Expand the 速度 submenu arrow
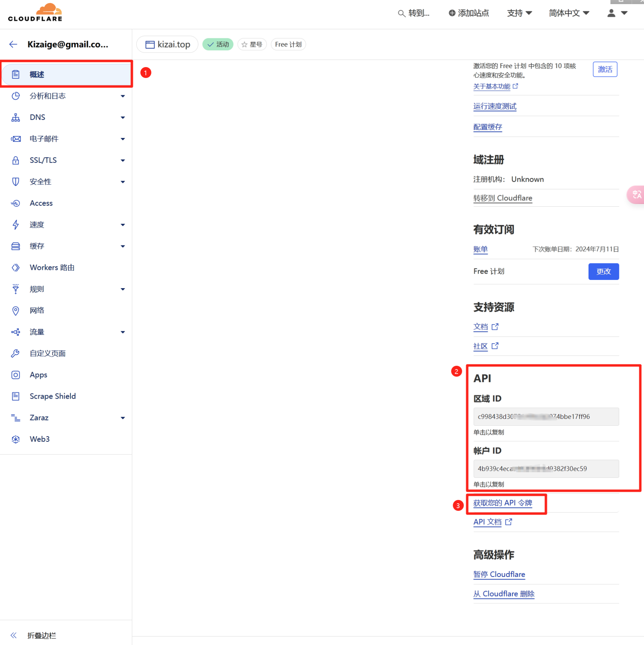The width and height of the screenshot is (644, 645). [123, 225]
